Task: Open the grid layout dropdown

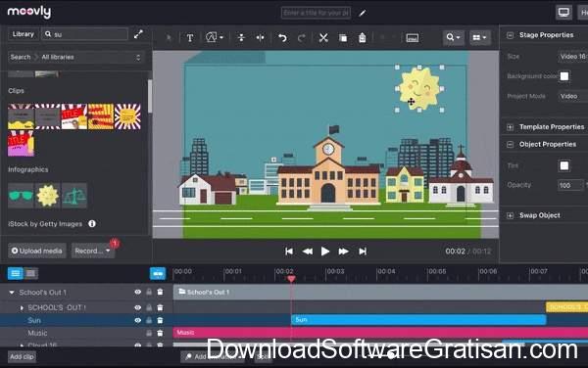Action: [479, 37]
